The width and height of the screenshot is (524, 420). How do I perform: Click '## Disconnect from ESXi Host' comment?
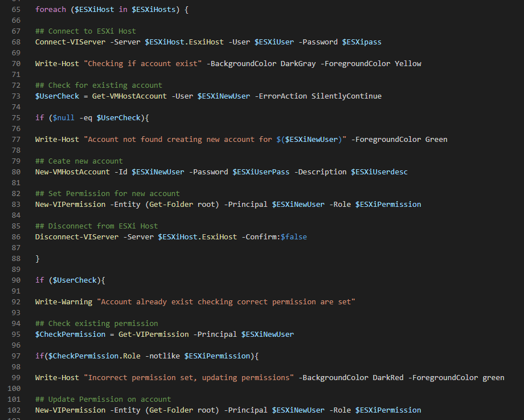coord(96,226)
